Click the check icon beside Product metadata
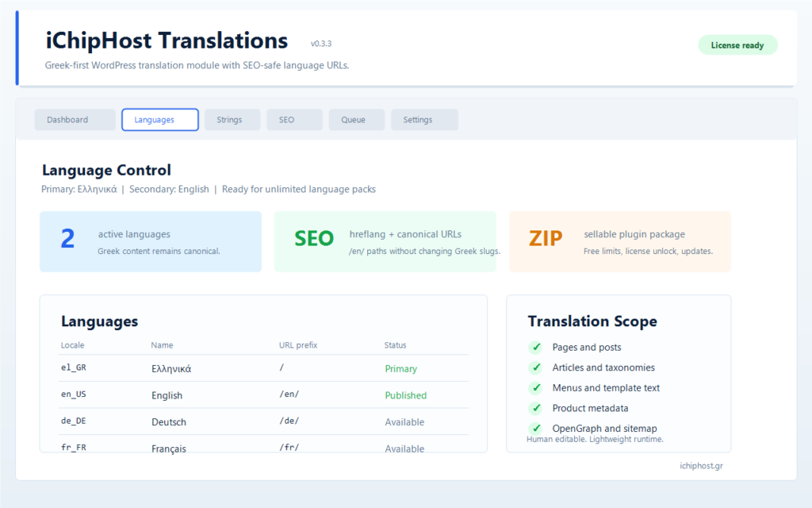812x508 pixels. (535, 408)
